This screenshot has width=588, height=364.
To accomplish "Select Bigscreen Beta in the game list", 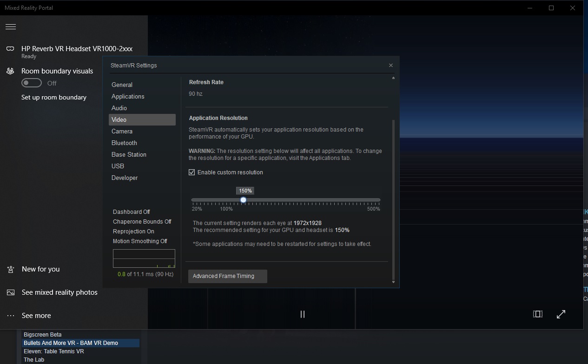I will tap(43, 335).
